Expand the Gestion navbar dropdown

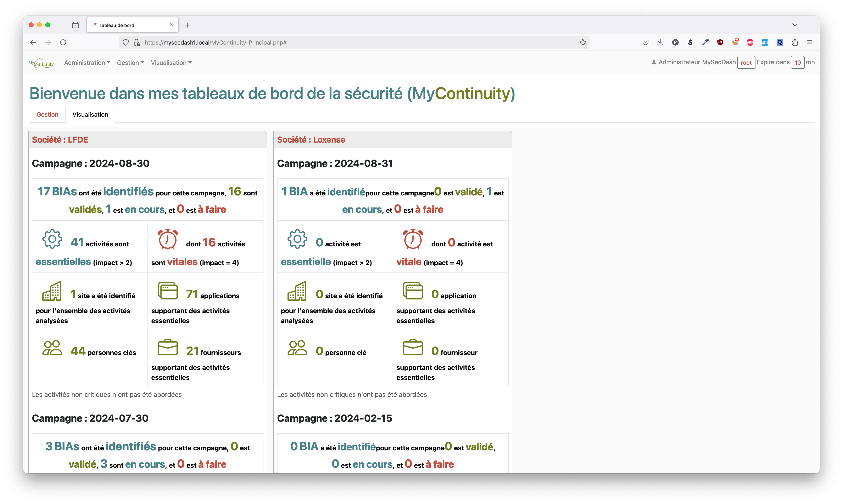tap(130, 63)
